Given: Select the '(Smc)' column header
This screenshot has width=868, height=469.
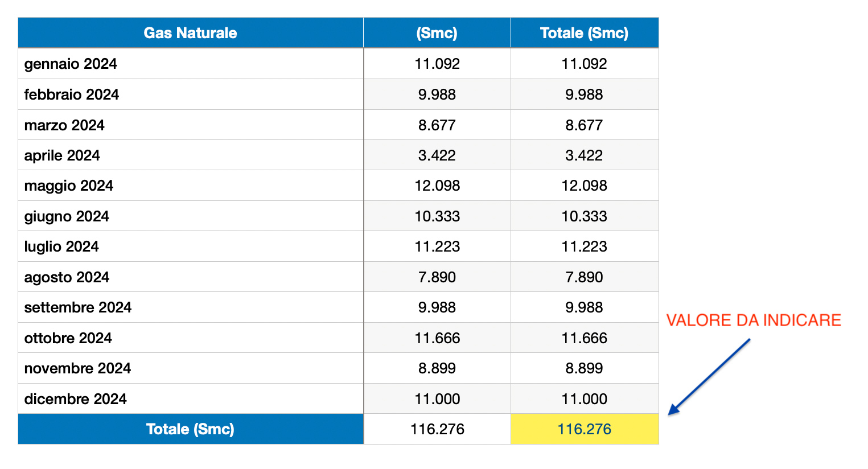Looking at the screenshot, I should 437,33.
